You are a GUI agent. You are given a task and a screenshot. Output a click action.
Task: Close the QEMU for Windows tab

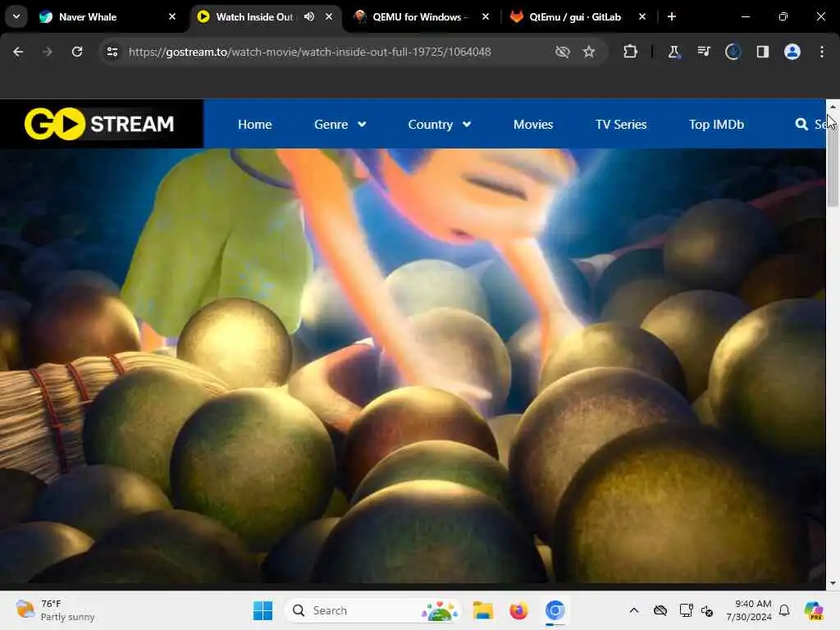point(486,17)
